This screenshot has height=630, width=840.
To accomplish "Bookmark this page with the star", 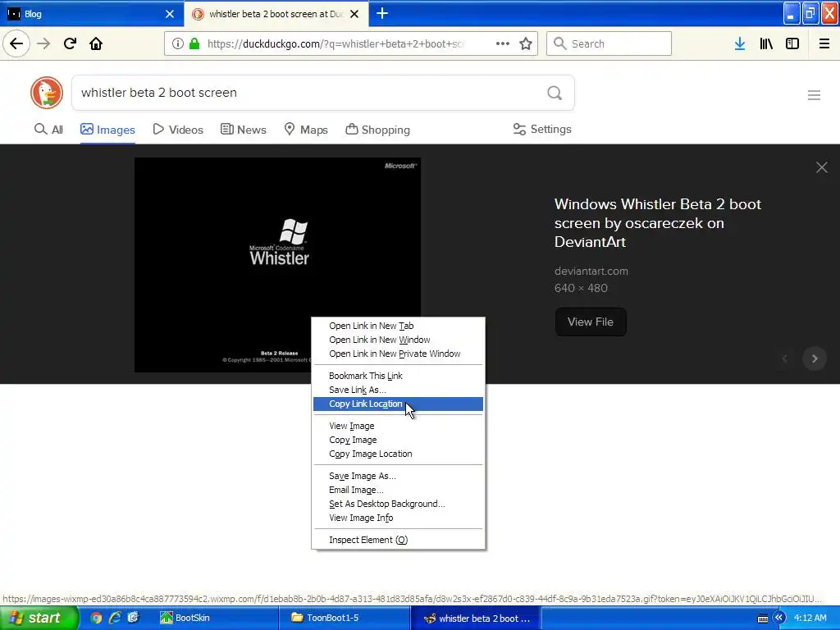I will pyautogui.click(x=526, y=43).
